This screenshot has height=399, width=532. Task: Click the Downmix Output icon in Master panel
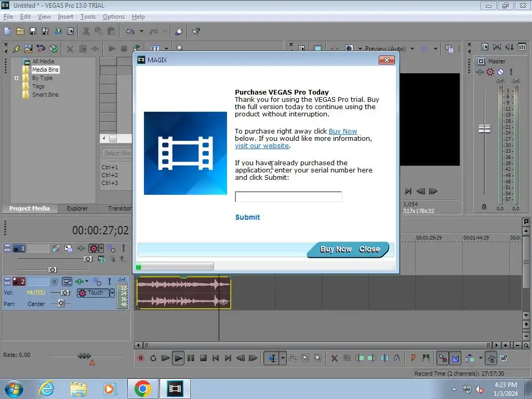click(497, 47)
